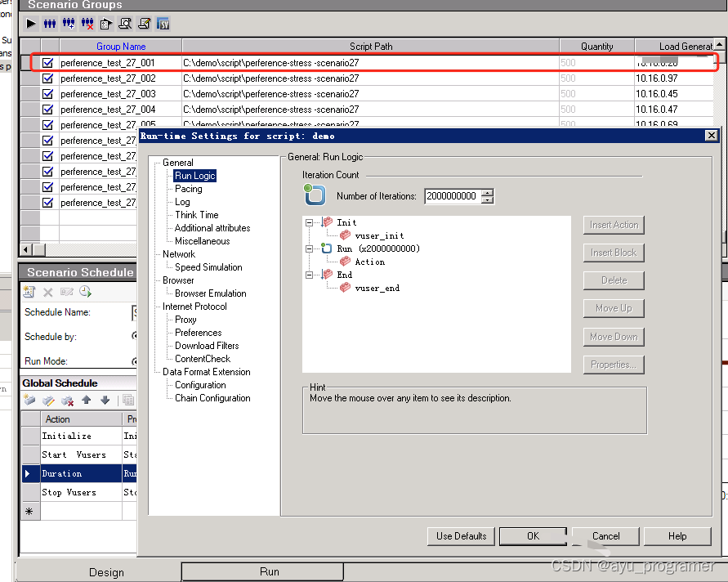Select Think Time in the settings tree
728x582 pixels.
[196, 215]
